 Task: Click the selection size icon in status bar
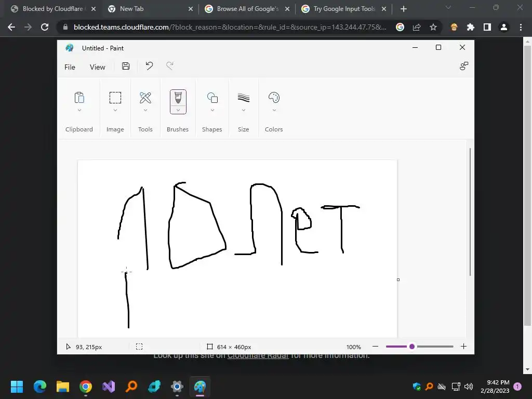click(139, 347)
